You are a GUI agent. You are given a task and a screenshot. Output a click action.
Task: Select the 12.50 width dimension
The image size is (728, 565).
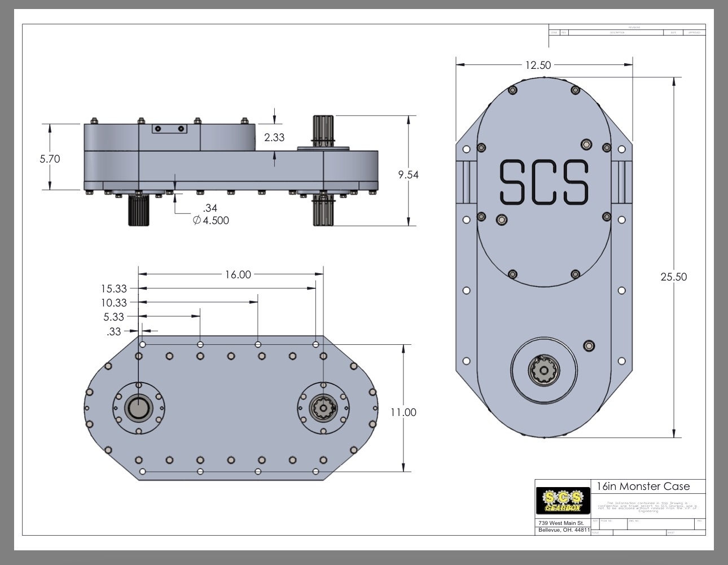tap(537, 65)
